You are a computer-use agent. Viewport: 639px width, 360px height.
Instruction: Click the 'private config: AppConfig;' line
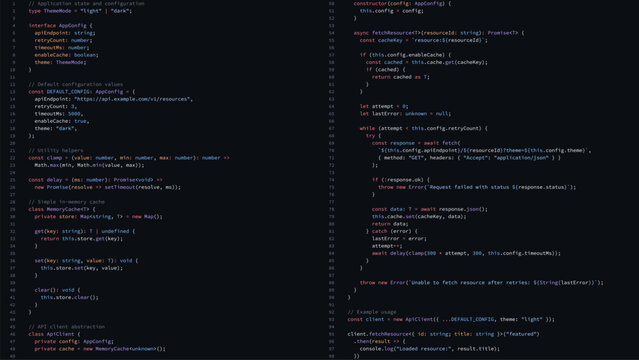coord(74,341)
